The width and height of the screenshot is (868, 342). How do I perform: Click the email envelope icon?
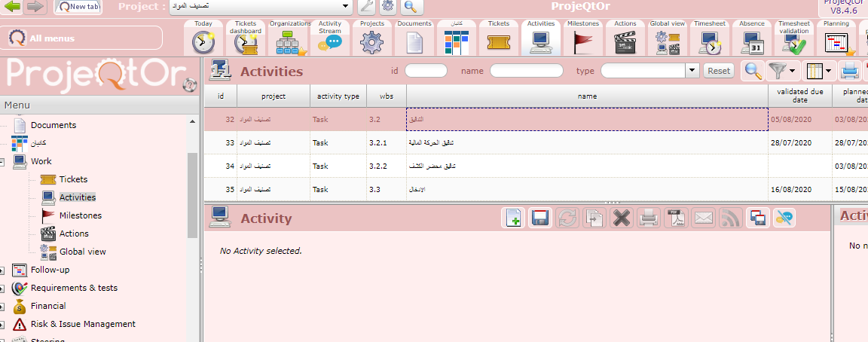[703, 218]
